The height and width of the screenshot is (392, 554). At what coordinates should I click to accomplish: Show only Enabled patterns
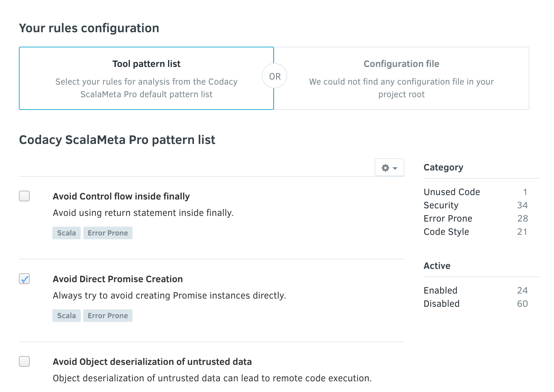pyautogui.click(x=440, y=290)
